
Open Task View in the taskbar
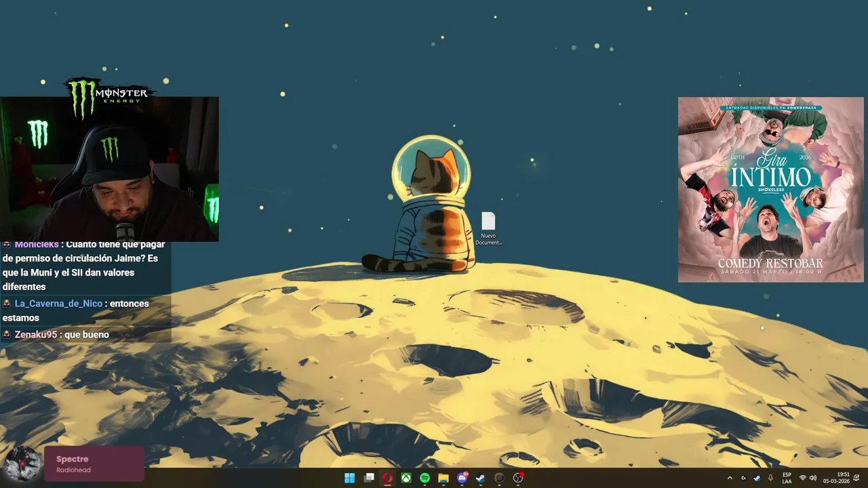point(369,478)
